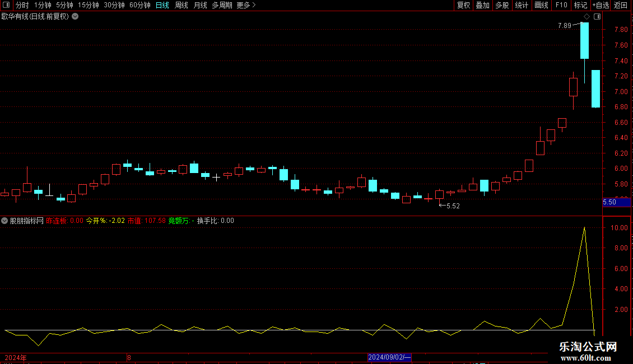Click the 7.89 high price label
This screenshot has height=364, width=633.
coord(564,26)
